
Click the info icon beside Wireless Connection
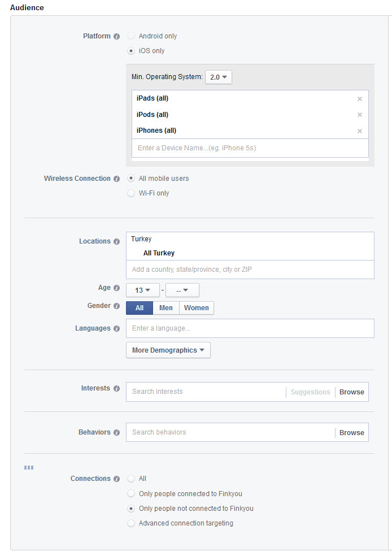click(x=116, y=179)
